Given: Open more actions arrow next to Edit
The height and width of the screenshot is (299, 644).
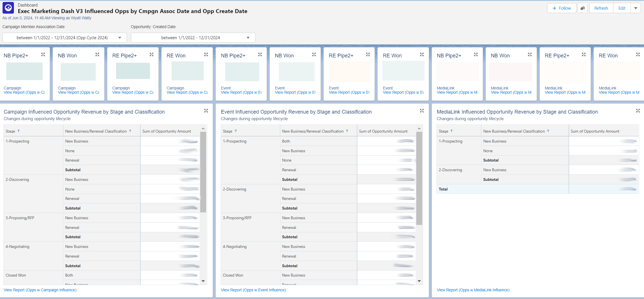Looking at the screenshot, I should [x=636, y=8].
